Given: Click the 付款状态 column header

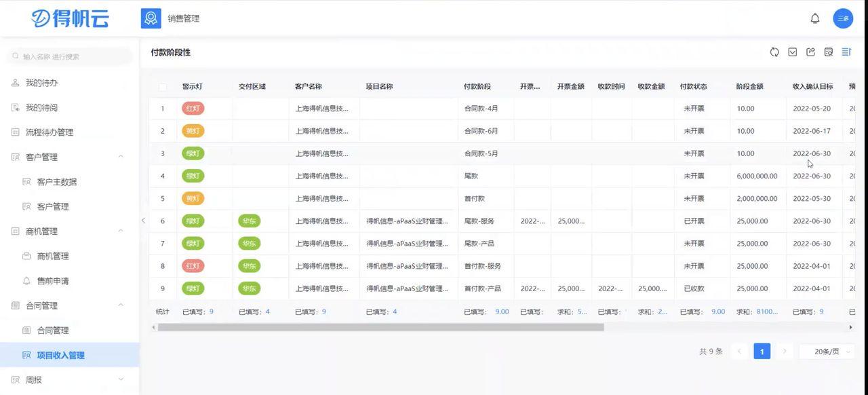Looking at the screenshot, I should (x=693, y=86).
